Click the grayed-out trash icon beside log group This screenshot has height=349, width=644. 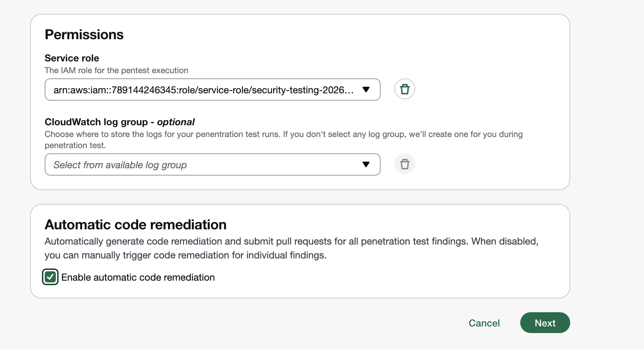click(404, 164)
